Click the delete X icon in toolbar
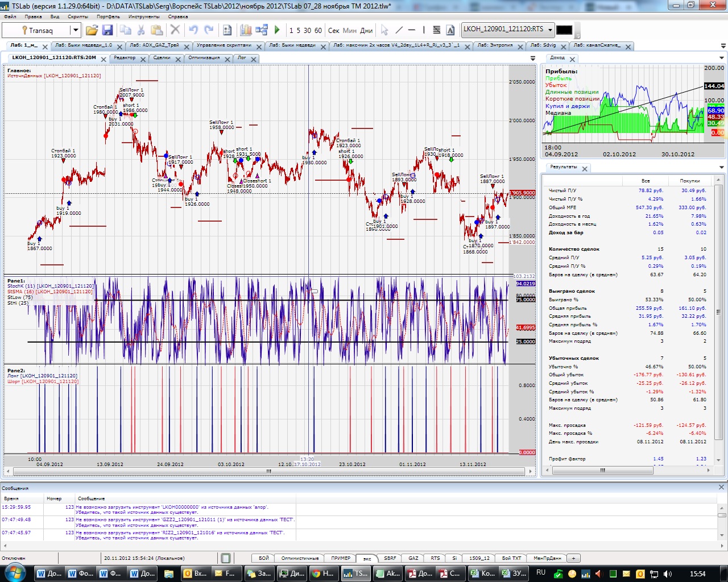Image resolution: width=728 pixels, height=582 pixels. coord(175,30)
